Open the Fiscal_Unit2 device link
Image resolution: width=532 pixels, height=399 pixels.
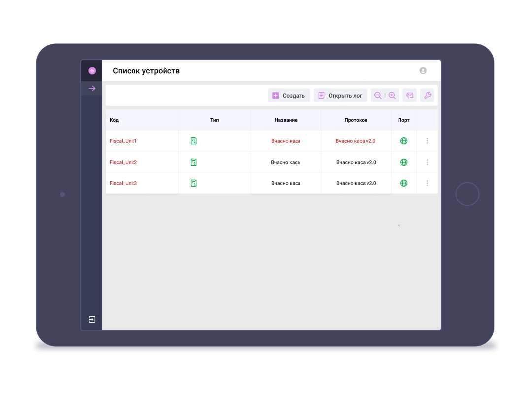click(123, 162)
